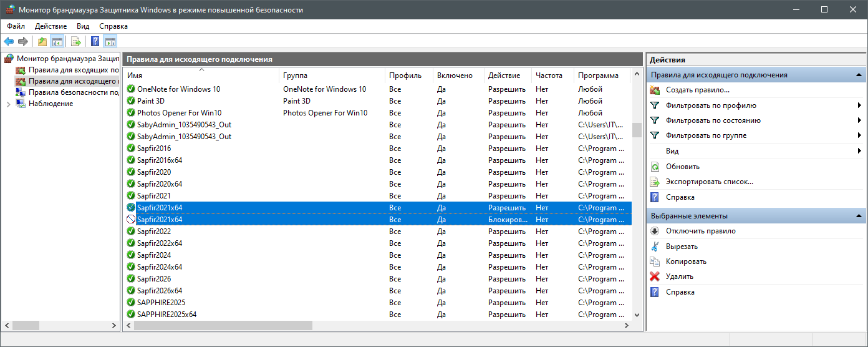Open the Вид submenu arrow in actions pane

(x=859, y=151)
